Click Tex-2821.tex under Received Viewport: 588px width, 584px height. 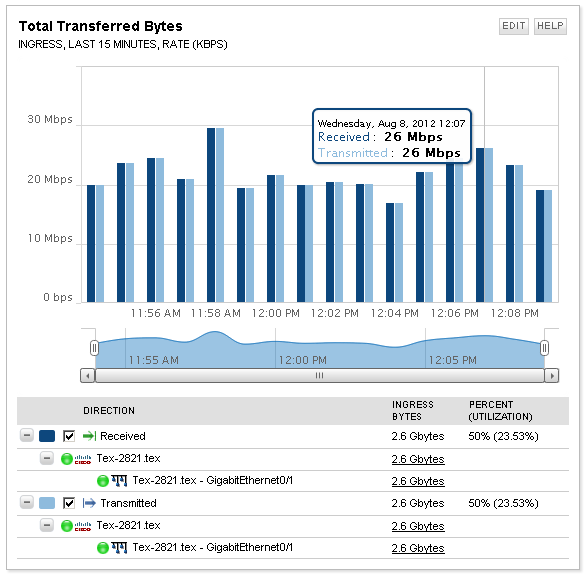pos(128,458)
